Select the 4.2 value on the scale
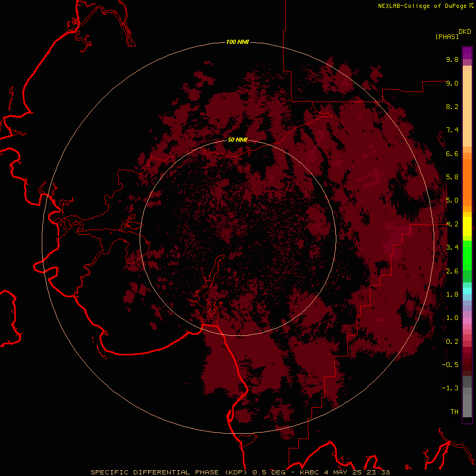The width and height of the screenshot is (476, 476). tap(452, 224)
